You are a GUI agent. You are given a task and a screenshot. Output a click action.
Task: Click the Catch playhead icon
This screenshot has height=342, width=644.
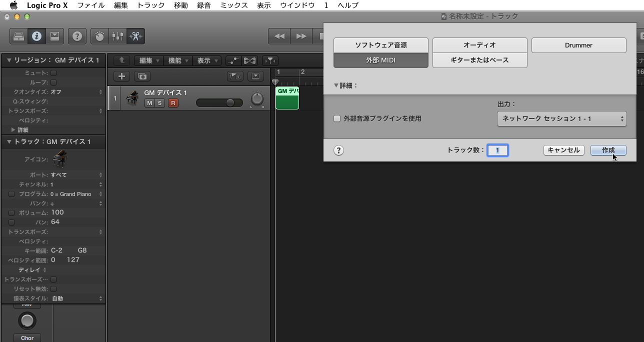(x=270, y=60)
